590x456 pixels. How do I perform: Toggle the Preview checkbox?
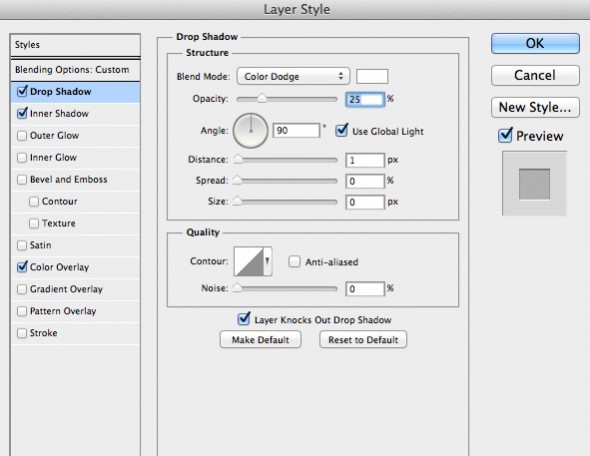pos(505,135)
